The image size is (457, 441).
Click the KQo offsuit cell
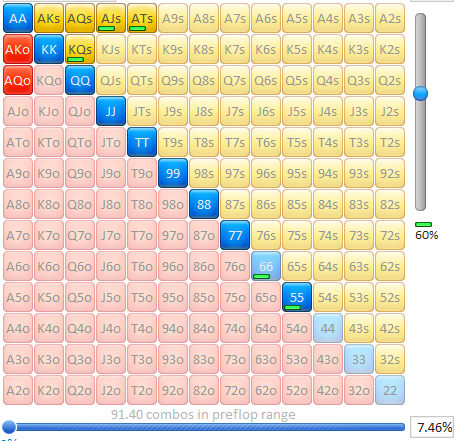pos(49,80)
